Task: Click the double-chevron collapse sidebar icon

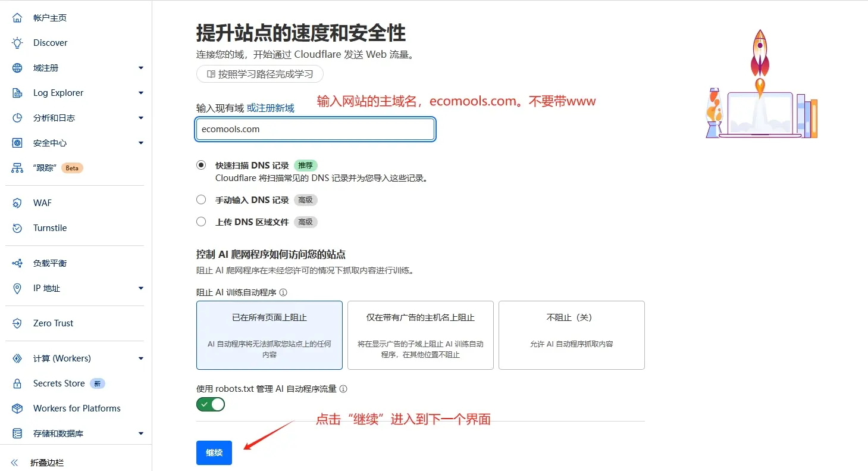Action: (x=15, y=463)
